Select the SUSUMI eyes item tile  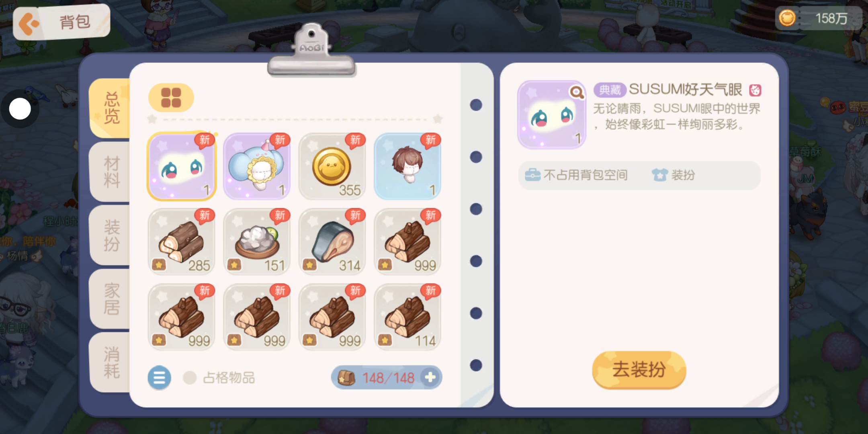coord(182,166)
